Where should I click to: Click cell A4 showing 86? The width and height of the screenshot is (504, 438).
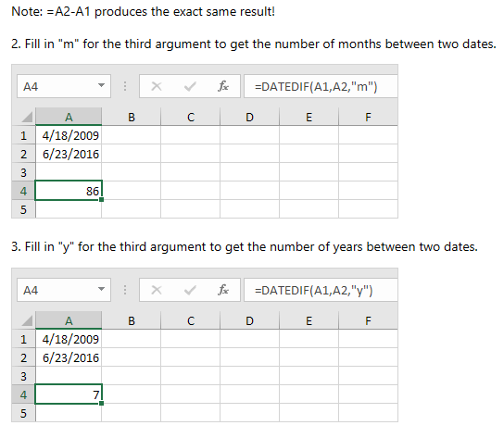point(69,191)
